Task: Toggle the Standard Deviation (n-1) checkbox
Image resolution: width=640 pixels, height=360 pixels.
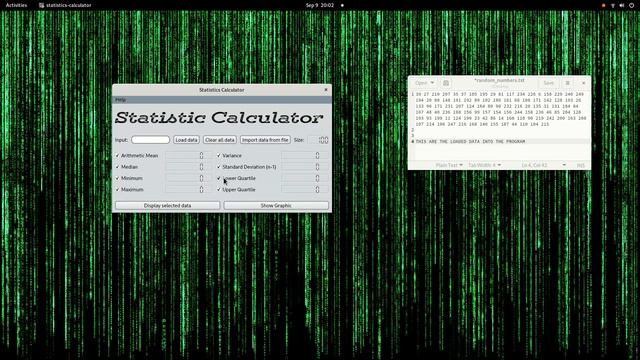Action: (x=219, y=167)
